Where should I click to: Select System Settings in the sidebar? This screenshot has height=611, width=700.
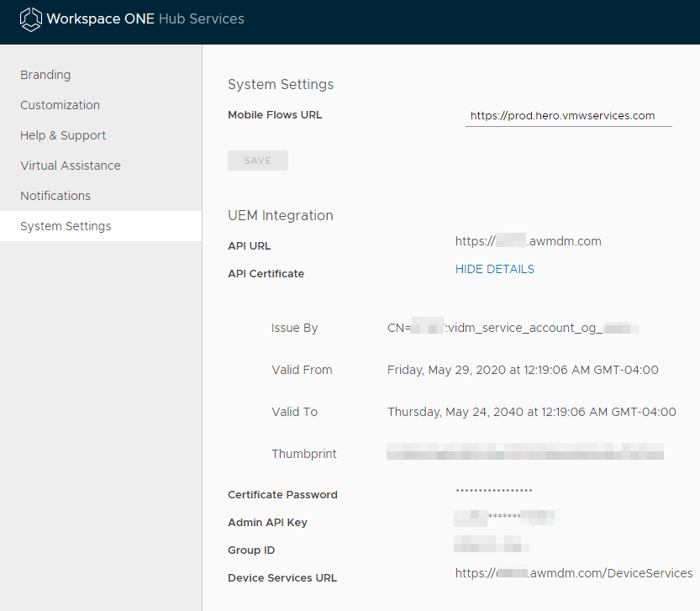pyautogui.click(x=66, y=226)
